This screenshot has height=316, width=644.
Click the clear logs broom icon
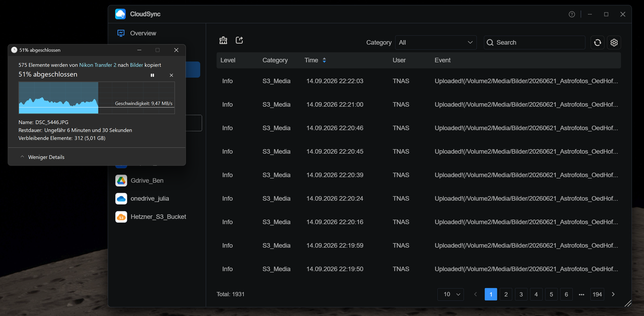224,40
